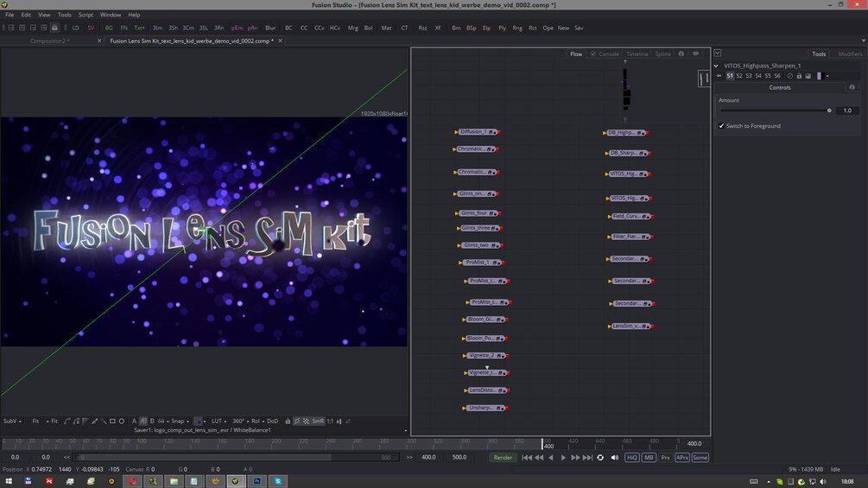Click the pin icon in tool header
868x488 pixels.
(719, 76)
